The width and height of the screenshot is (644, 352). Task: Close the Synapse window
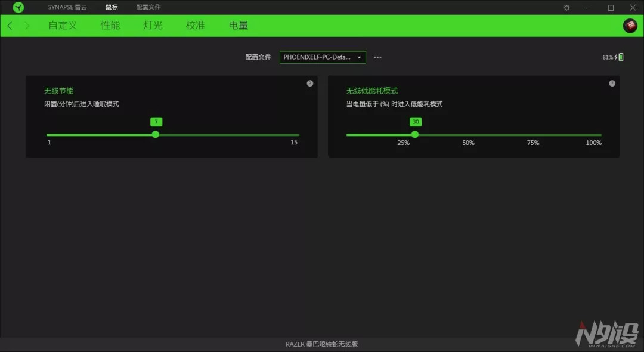pyautogui.click(x=633, y=7)
